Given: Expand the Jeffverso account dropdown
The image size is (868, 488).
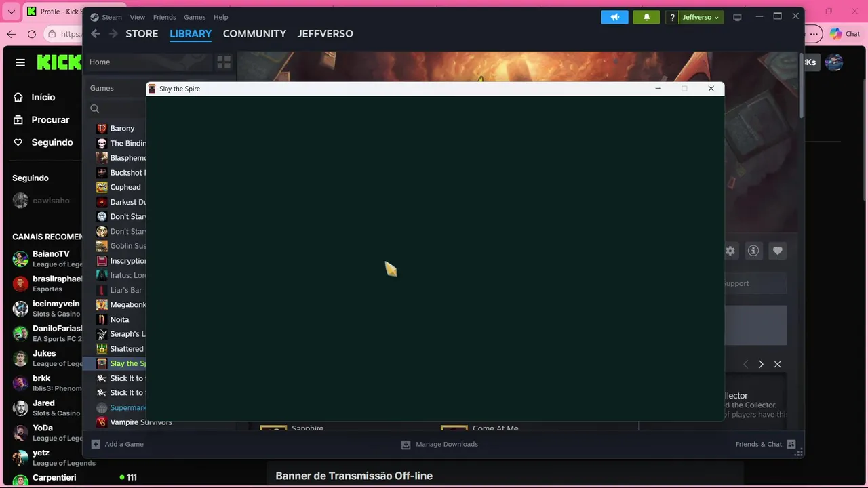Looking at the screenshot, I should coord(701,17).
